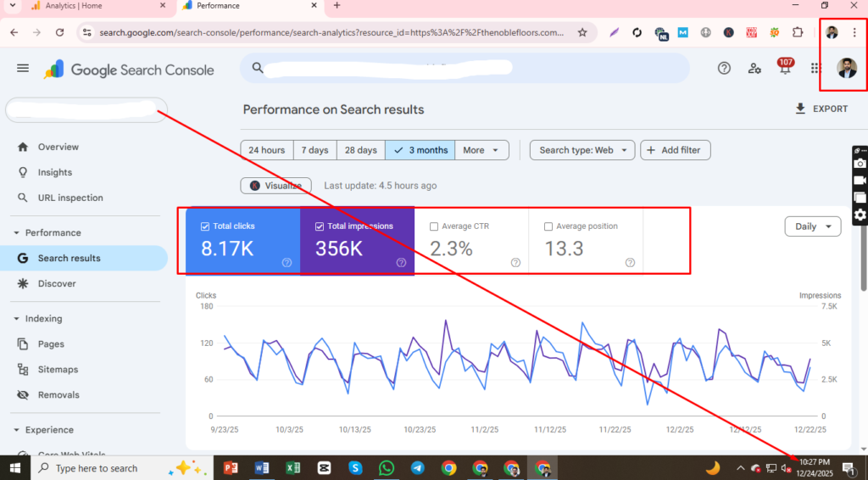Click the dark K extension icon in toolbar
The image size is (868, 480).
[728, 33]
